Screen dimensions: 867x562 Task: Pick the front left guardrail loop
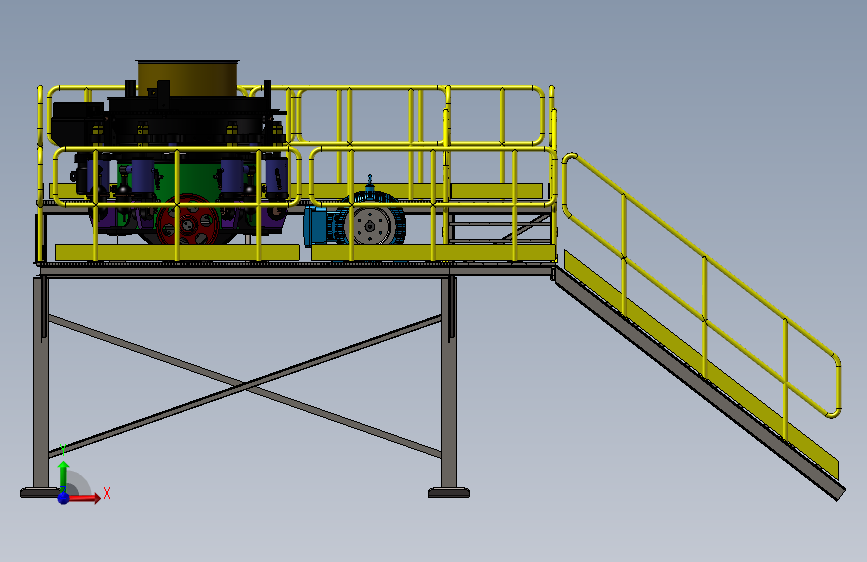177,176
